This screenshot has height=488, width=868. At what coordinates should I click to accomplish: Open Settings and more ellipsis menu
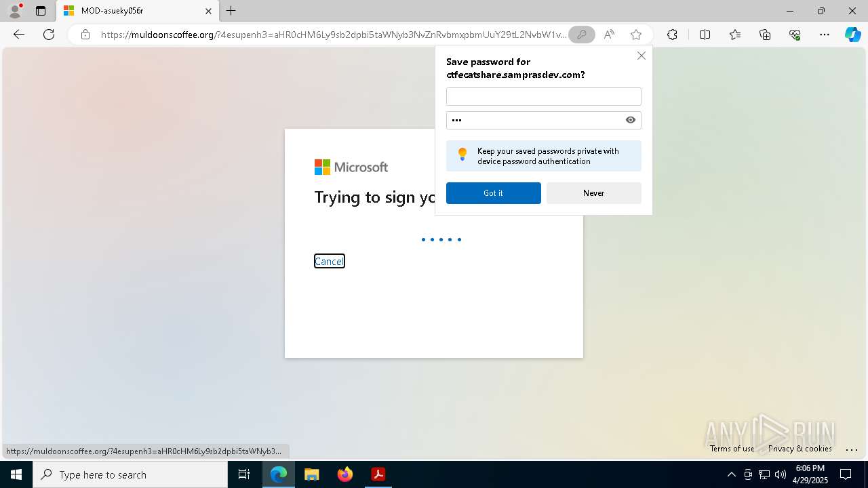(x=825, y=35)
